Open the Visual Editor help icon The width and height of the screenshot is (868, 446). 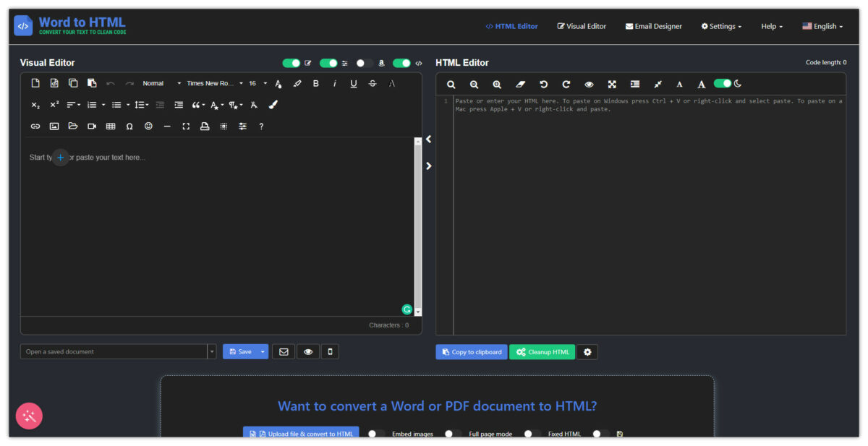tap(261, 126)
